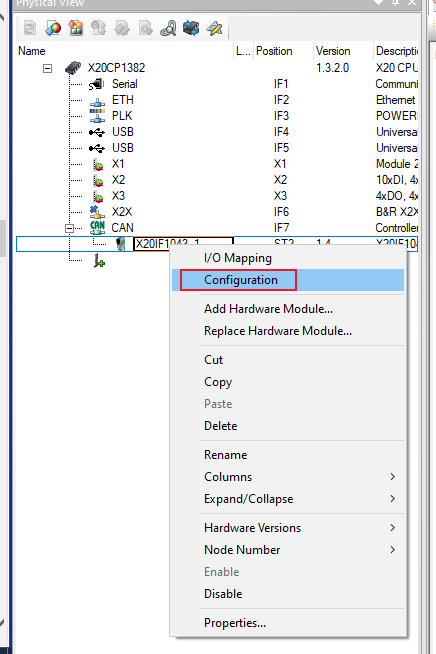Click the pencil edit toolbar icon

coord(214,28)
